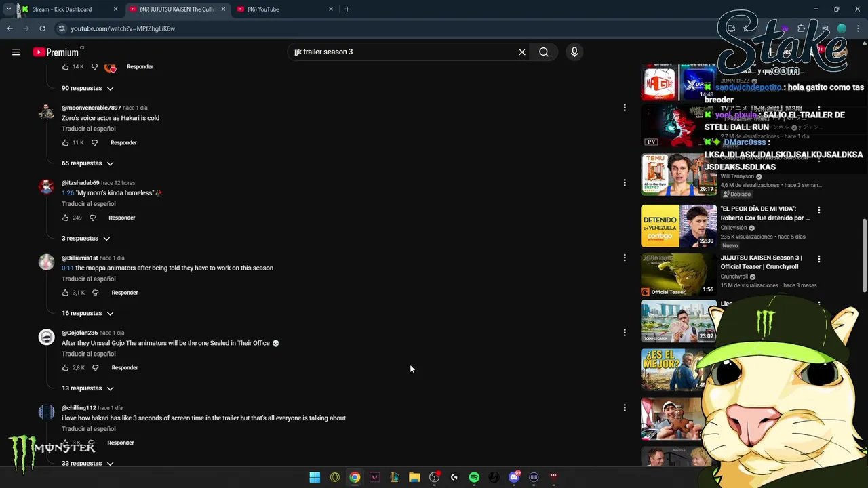
Task: Dislike the comment by @Gojofan236
Action: pyautogui.click(x=95, y=368)
